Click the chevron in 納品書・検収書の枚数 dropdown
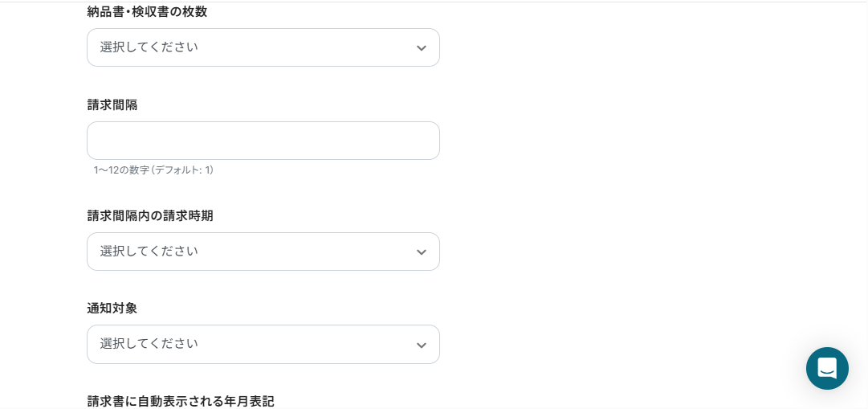Viewport: 868px width, 409px height. coord(422,48)
